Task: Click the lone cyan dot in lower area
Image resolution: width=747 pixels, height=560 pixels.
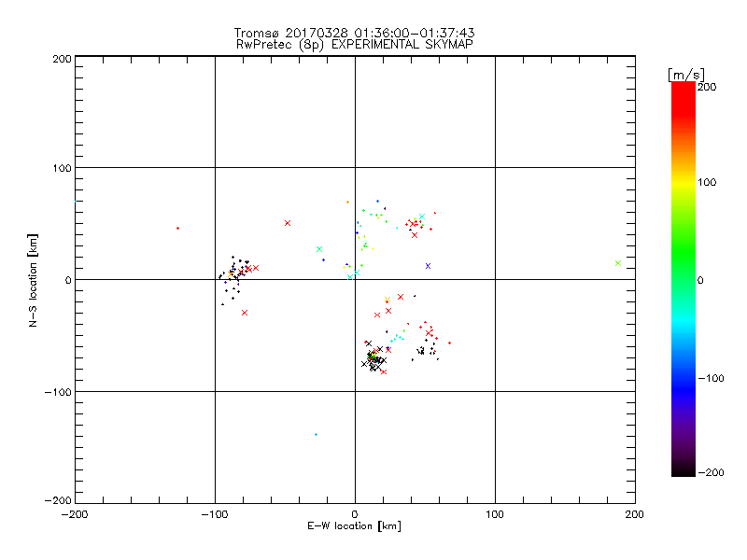Action: coord(316,434)
